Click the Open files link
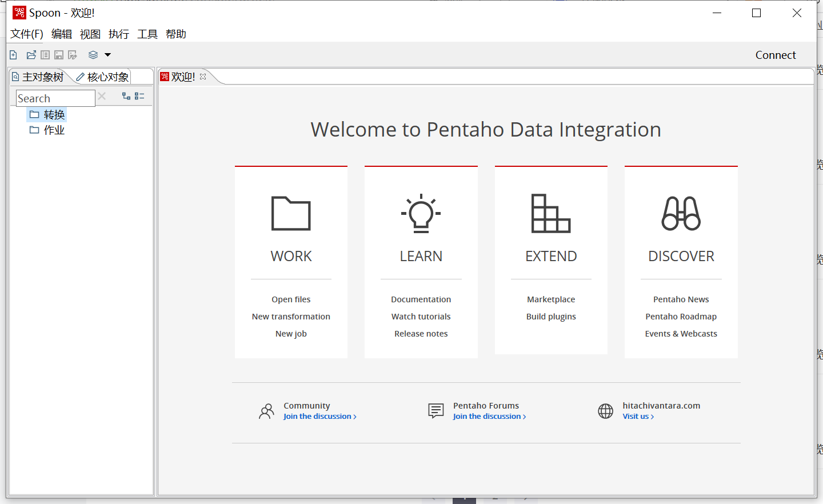Viewport: 823px width, 504px height. (291, 299)
